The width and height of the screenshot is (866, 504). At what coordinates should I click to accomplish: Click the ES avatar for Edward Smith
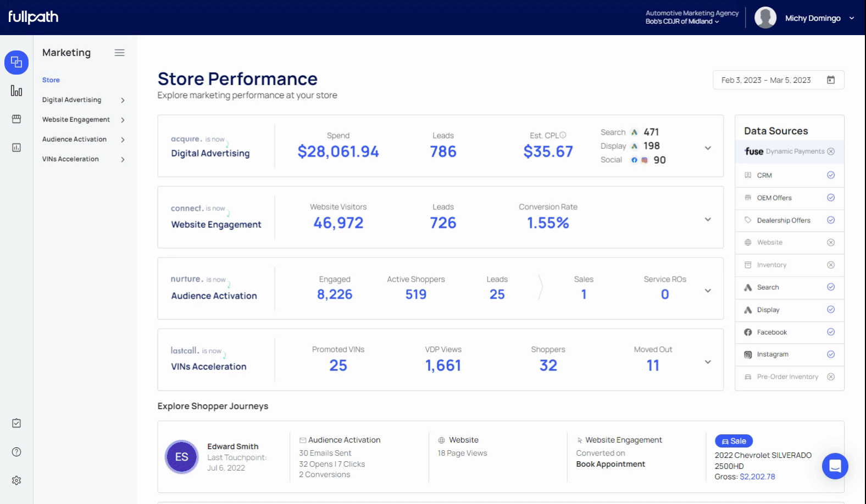181,457
